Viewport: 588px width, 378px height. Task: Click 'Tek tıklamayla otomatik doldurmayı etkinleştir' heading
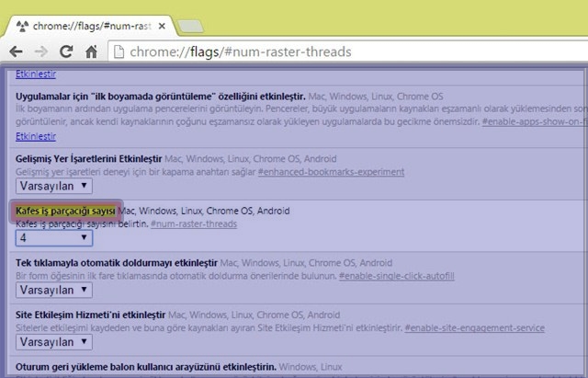[x=117, y=263]
